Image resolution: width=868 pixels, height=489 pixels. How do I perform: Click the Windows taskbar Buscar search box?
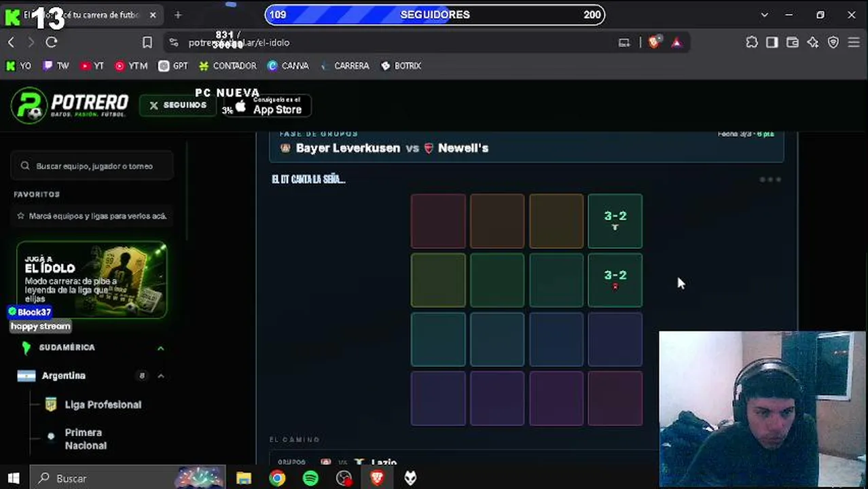click(x=128, y=478)
